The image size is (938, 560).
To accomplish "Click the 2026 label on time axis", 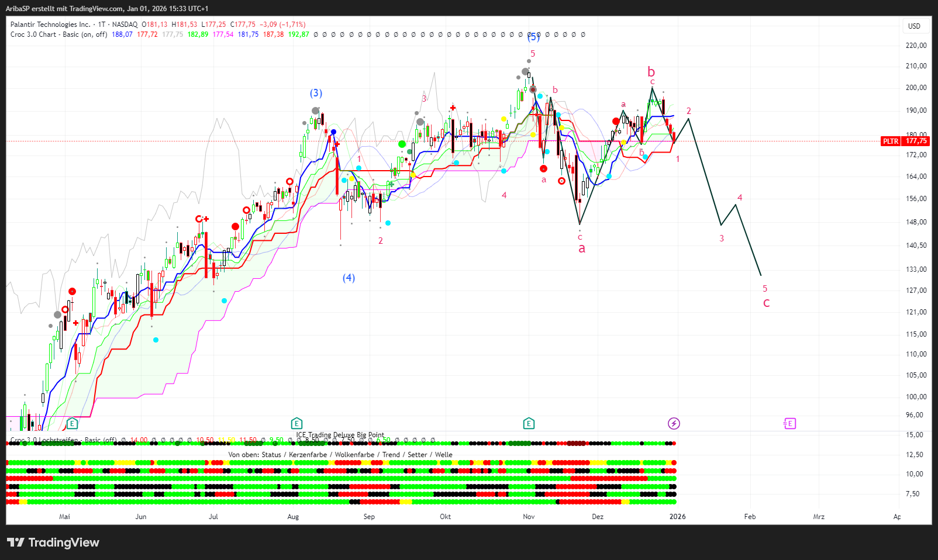I will 677,517.
